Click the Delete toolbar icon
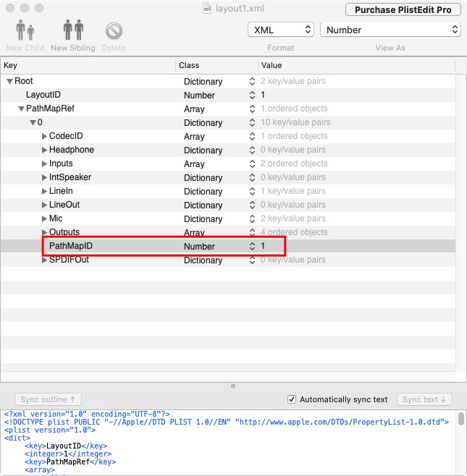The image size is (467, 476). click(x=114, y=31)
